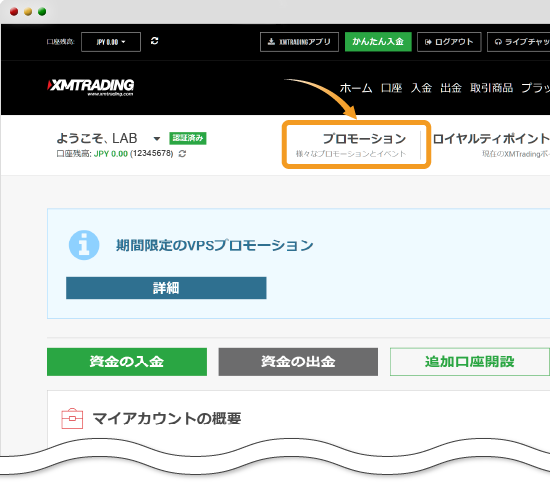Click the 期間限定のVPSプロモーション heading
The height and width of the screenshot is (484, 550).
pos(214,245)
